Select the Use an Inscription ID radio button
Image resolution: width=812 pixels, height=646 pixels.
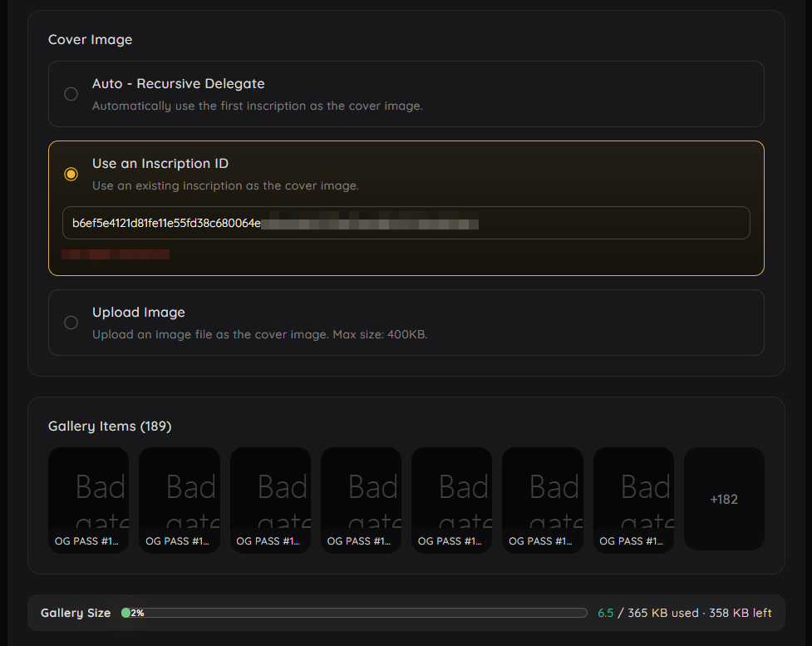click(71, 174)
